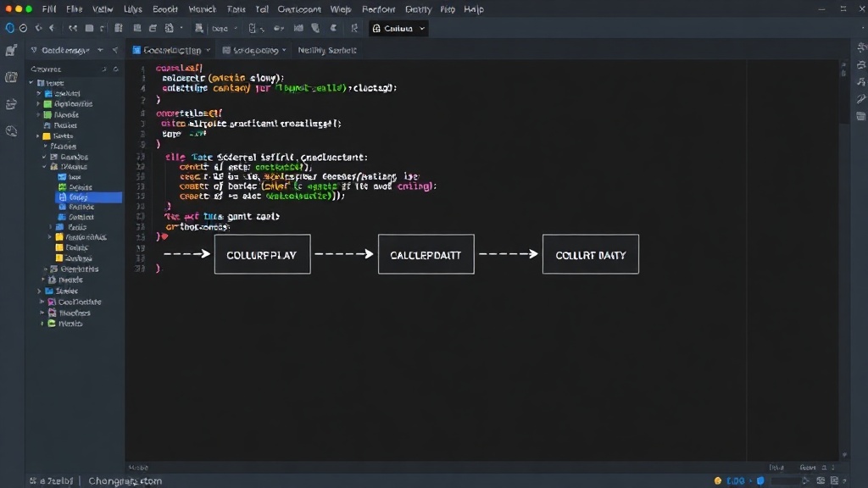Click the blue circle icon in the status bar
This screenshot has width=868, height=488.
[760, 481]
